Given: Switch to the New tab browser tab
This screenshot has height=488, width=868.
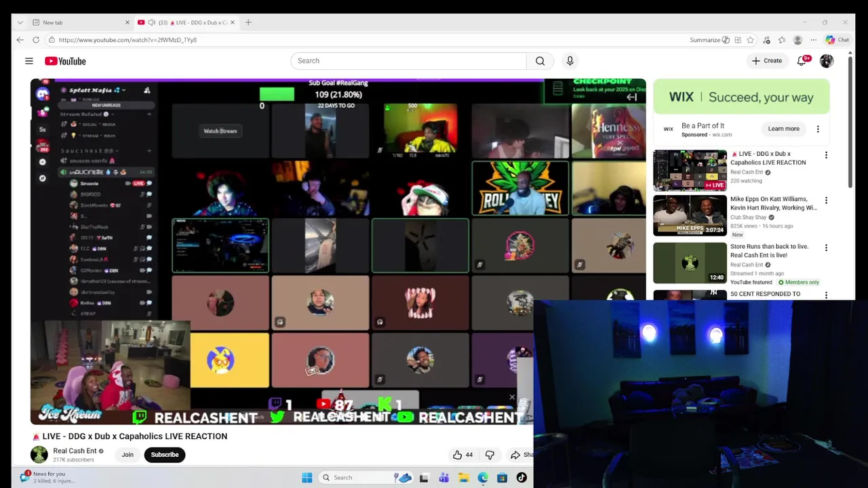Looking at the screenshot, I should point(81,22).
